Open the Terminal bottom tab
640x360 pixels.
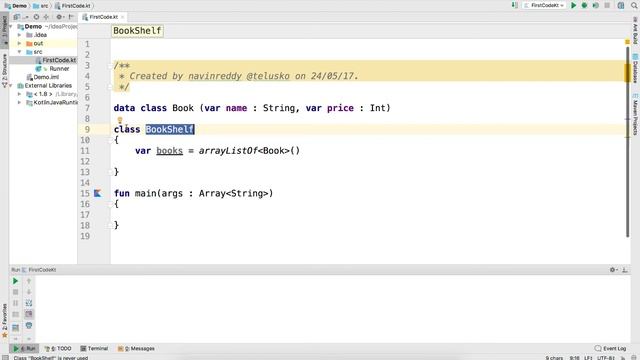[94, 349]
